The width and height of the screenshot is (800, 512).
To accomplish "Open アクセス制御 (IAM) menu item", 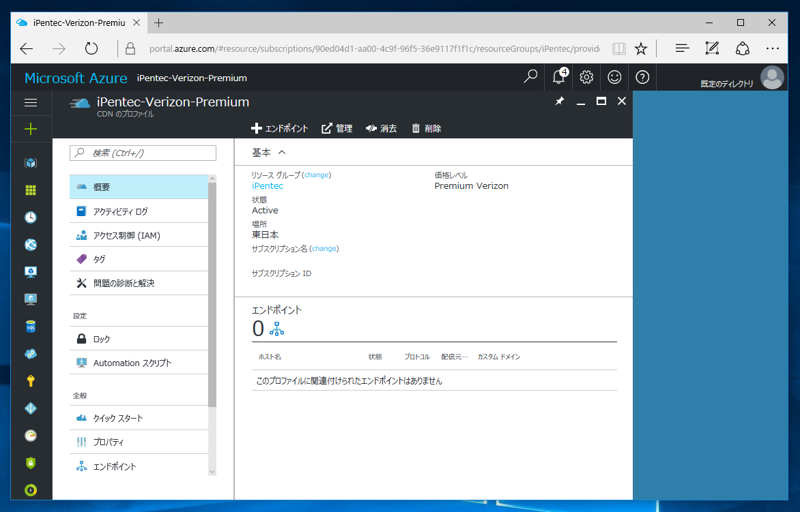I will tap(139, 235).
